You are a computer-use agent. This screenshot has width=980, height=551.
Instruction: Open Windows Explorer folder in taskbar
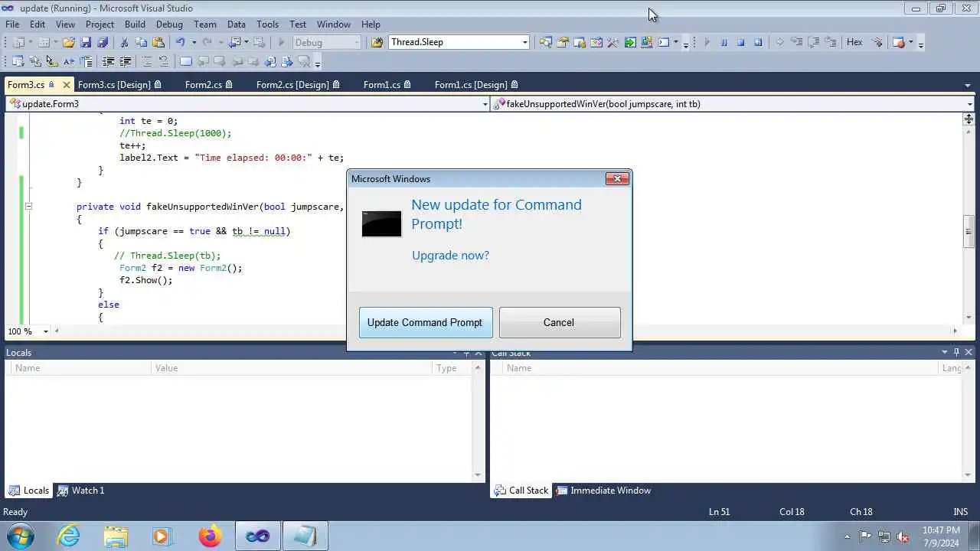point(116,536)
